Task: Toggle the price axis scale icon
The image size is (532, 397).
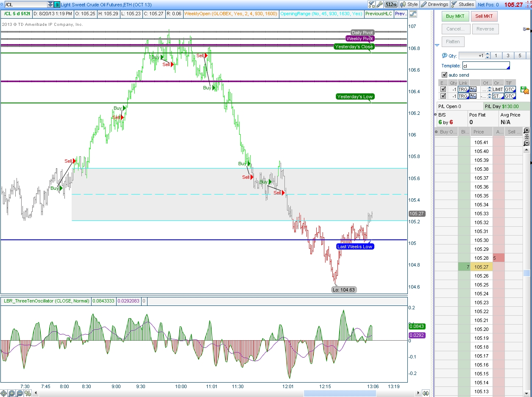Action: 412,14
